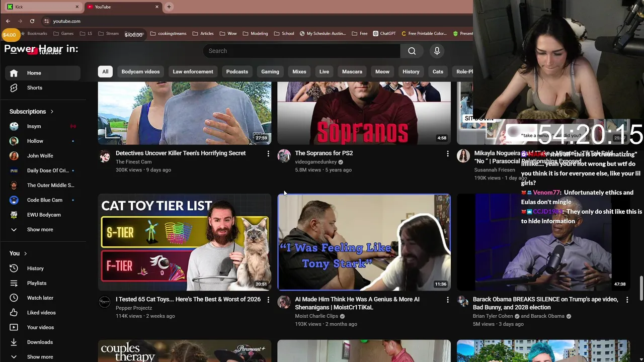
Task: Click the YouTube search input field
Action: pos(302,51)
